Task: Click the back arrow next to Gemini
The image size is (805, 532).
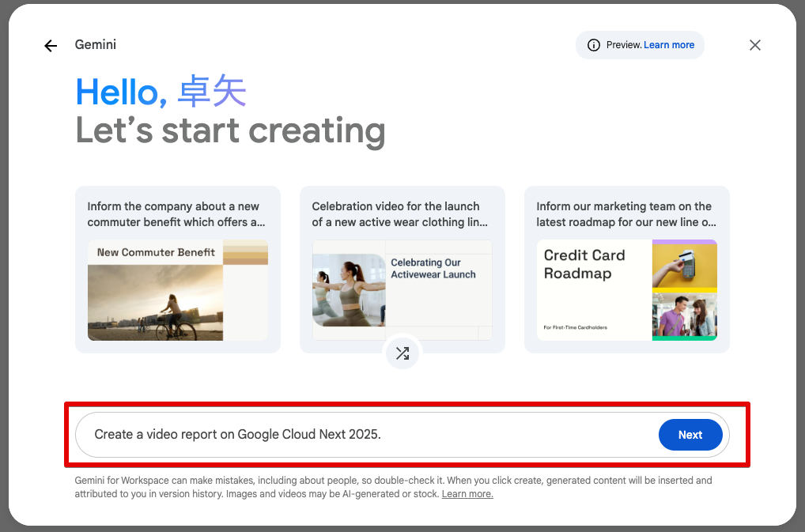Action: coord(51,46)
